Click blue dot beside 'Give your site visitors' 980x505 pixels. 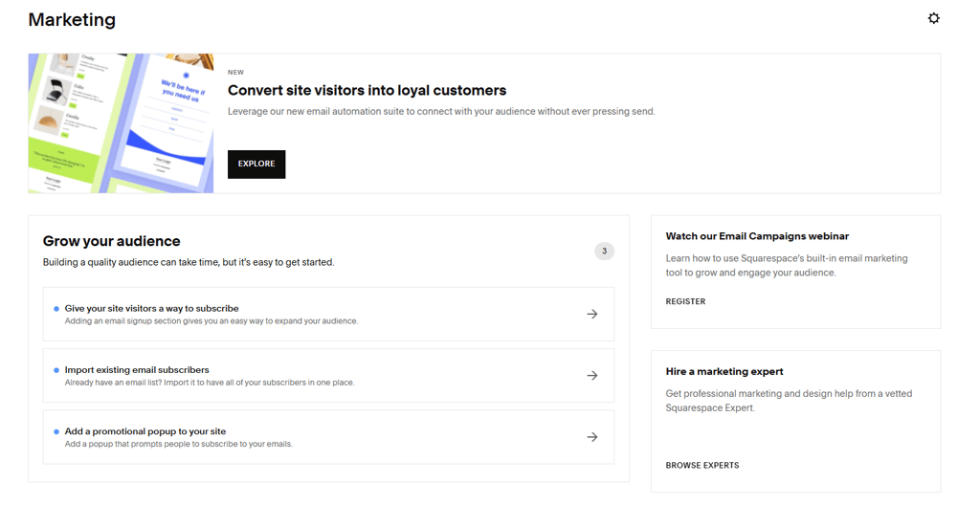point(56,309)
